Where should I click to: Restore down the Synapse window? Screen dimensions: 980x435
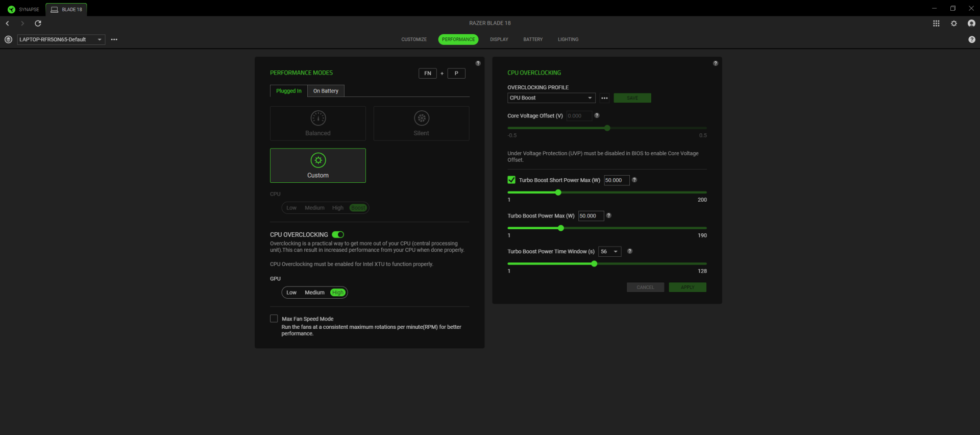952,8
